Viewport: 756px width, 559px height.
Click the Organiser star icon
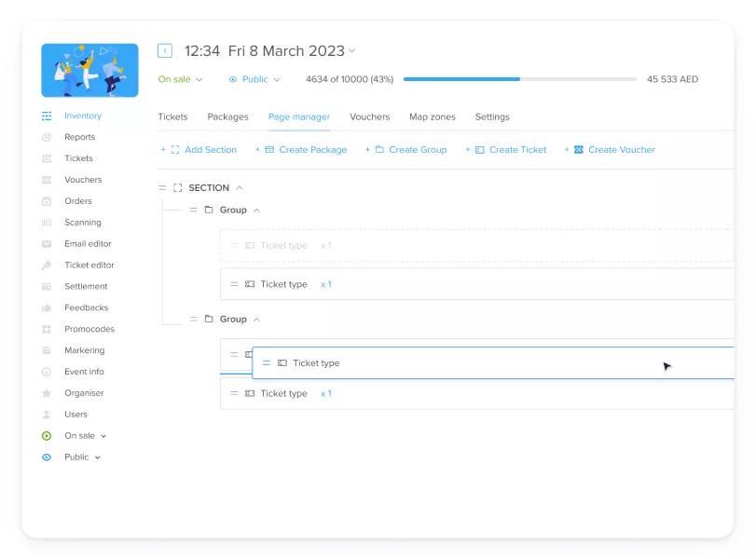point(47,393)
